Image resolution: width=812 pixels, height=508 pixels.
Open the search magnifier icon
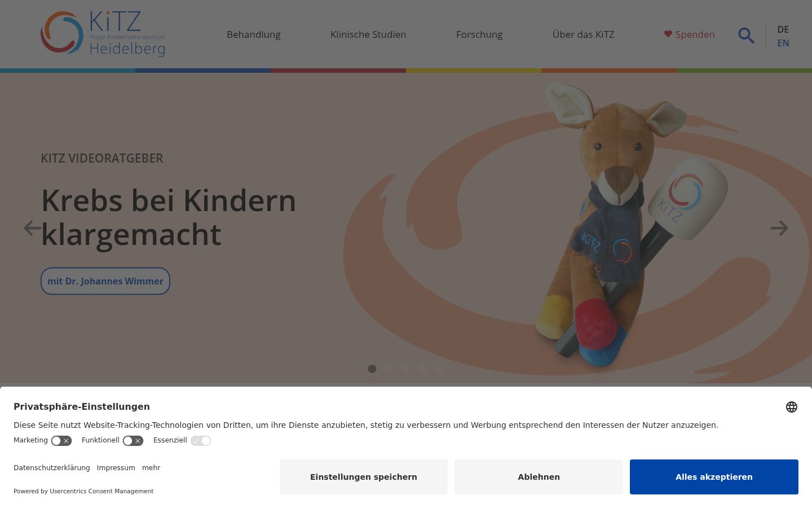pyautogui.click(x=746, y=35)
